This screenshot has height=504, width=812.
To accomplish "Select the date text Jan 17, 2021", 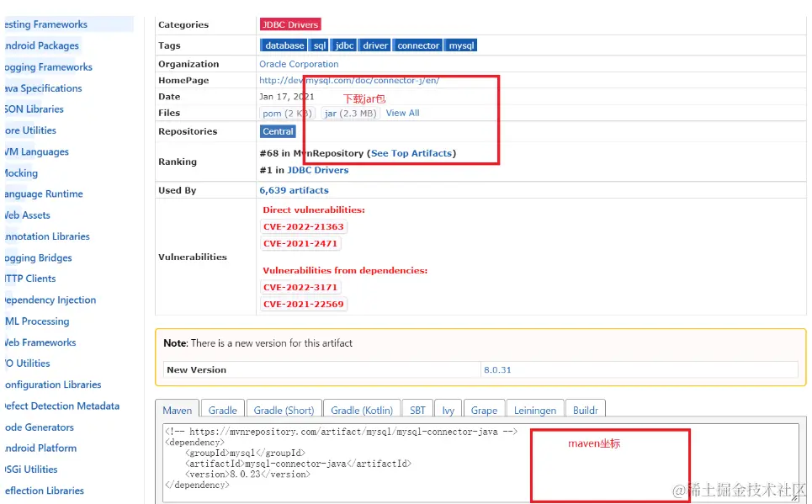I will coord(286,97).
